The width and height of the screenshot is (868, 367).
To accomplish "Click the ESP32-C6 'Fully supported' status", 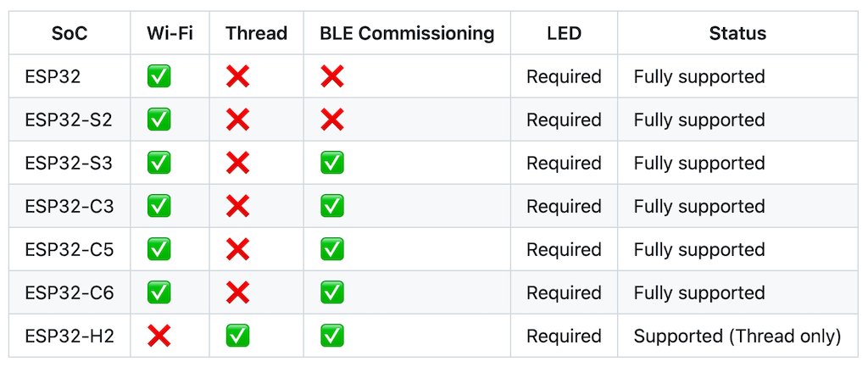I will (x=699, y=293).
